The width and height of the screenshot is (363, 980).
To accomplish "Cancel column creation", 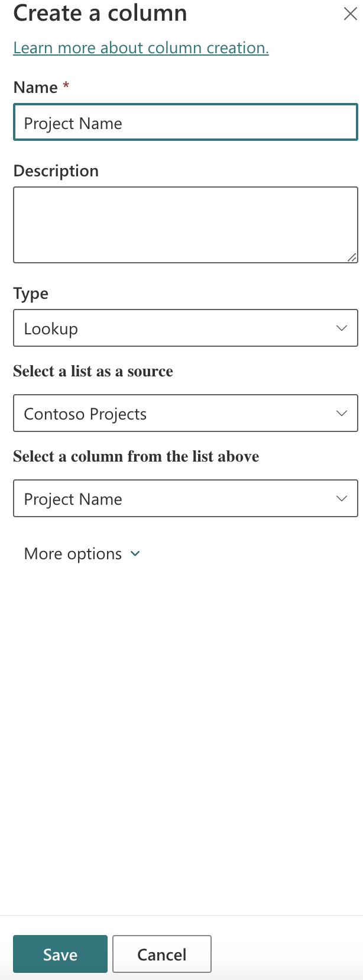I will tap(161, 954).
